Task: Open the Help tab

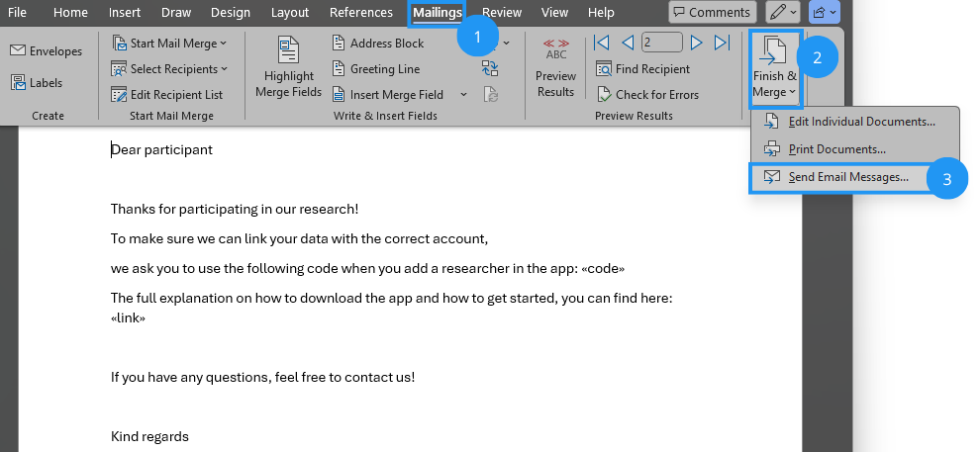Action: click(601, 12)
